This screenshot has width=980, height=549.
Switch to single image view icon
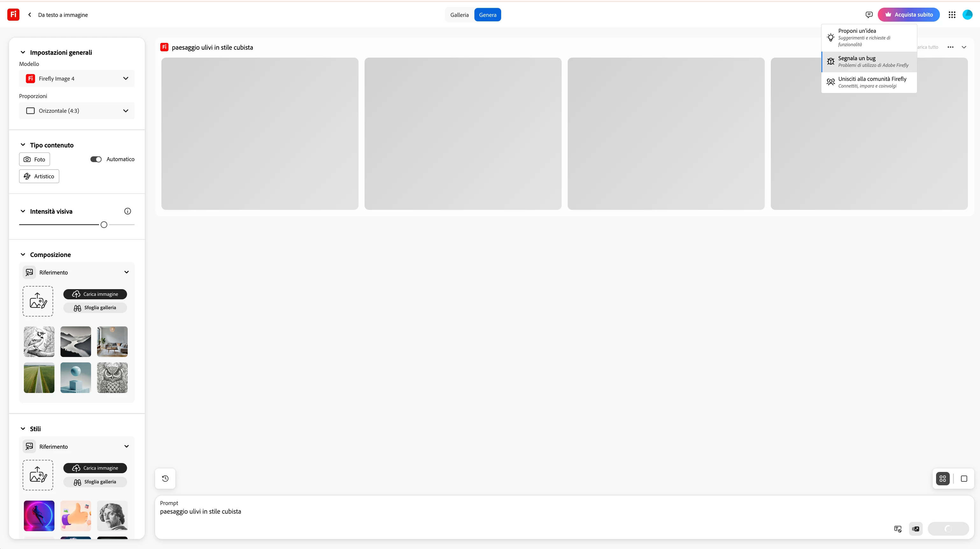tap(964, 478)
